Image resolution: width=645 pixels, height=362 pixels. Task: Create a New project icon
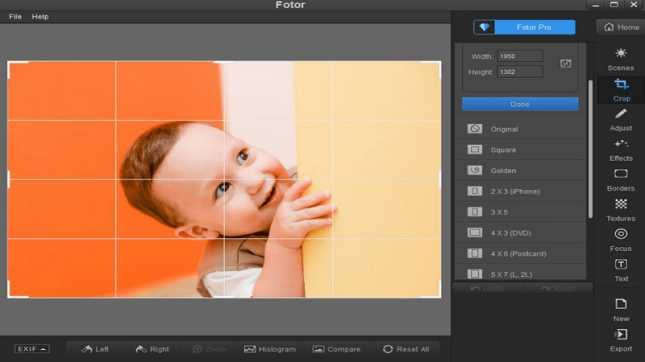click(x=621, y=304)
